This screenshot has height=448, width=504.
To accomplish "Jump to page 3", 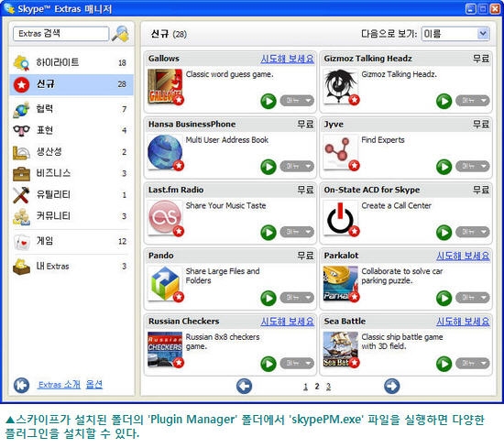I will (x=328, y=387).
